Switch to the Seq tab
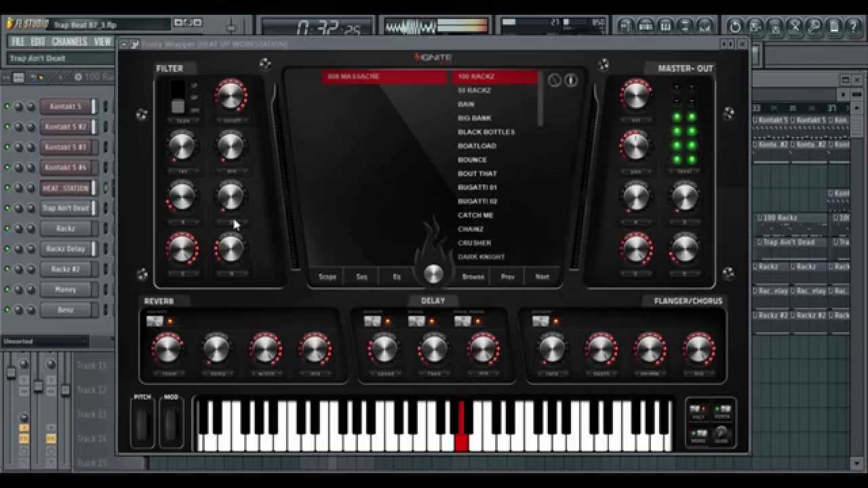The height and width of the screenshot is (488, 868). pos(362,277)
